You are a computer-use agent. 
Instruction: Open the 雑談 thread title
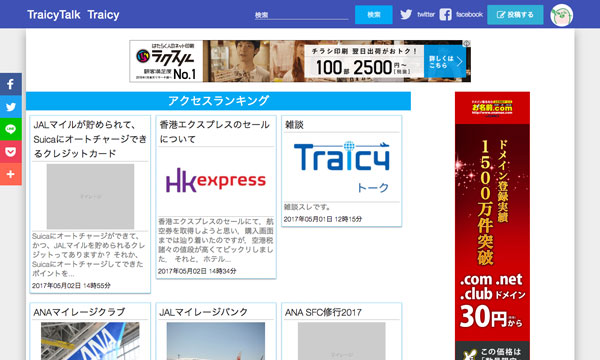click(x=294, y=125)
